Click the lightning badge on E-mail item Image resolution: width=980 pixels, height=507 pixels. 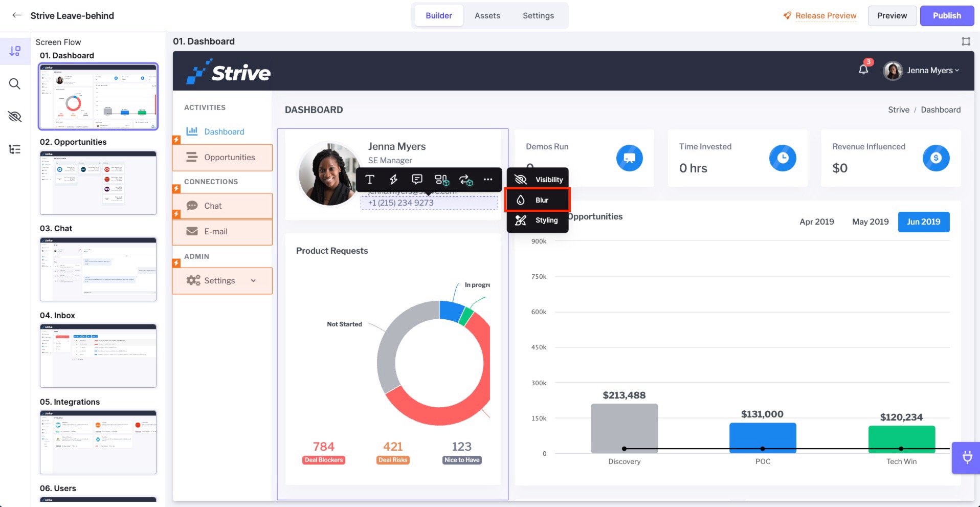click(x=176, y=214)
